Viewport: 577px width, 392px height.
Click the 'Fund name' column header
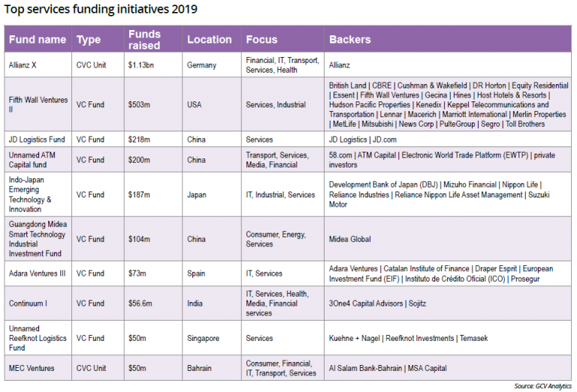pos(38,40)
